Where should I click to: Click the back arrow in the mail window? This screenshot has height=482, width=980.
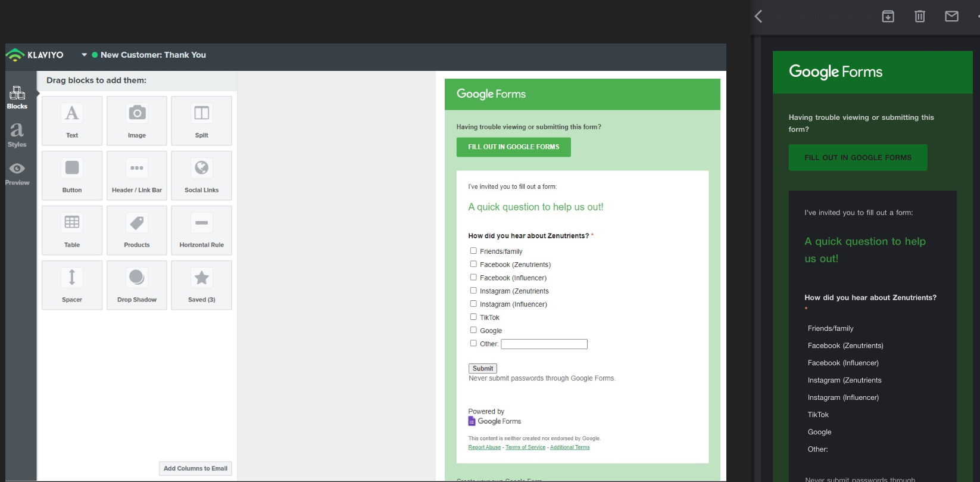coord(759,17)
